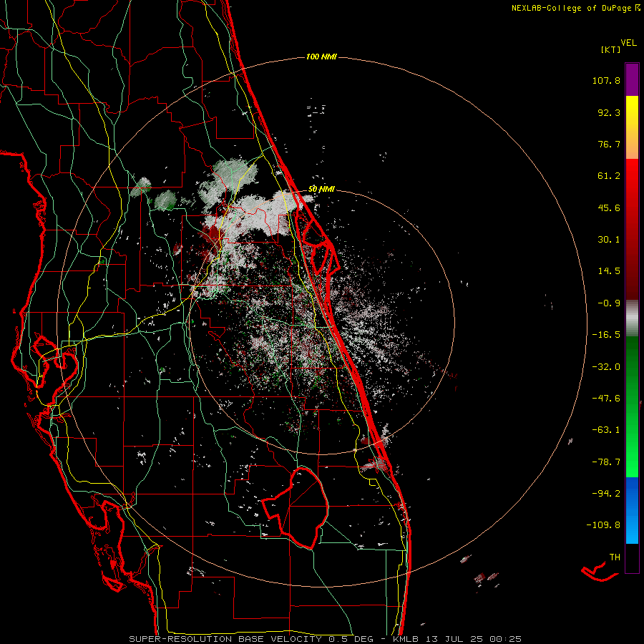This screenshot has height=644, width=644.
Task: Select the gray near-zero segment of the color bar
Action: click(x=632, y=318)
